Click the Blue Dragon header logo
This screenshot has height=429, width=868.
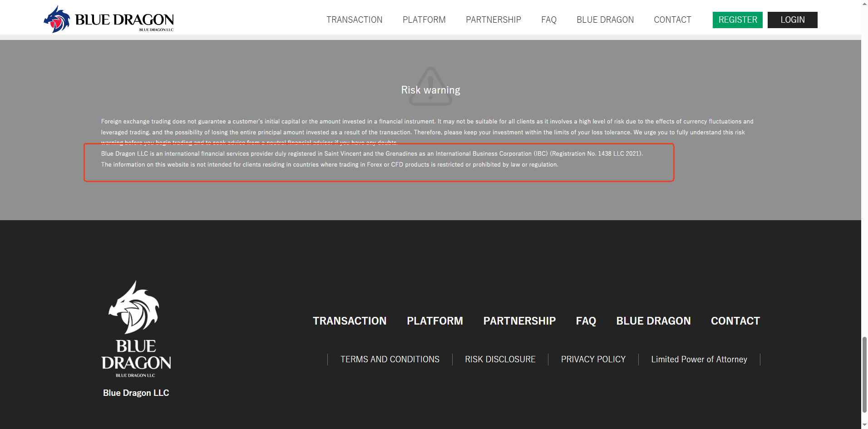(108, 19)
